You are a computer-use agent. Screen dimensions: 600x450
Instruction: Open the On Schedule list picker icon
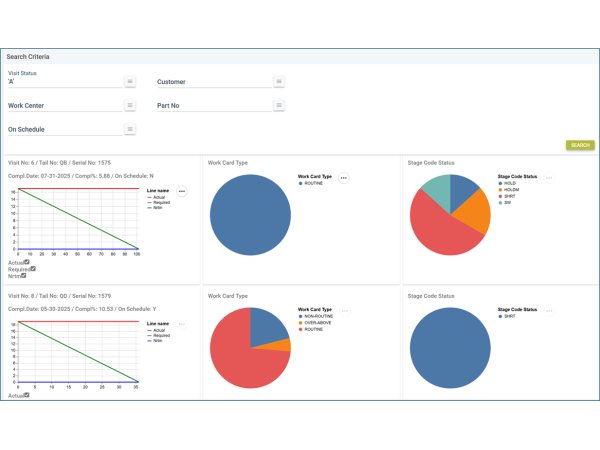[130, 129]
